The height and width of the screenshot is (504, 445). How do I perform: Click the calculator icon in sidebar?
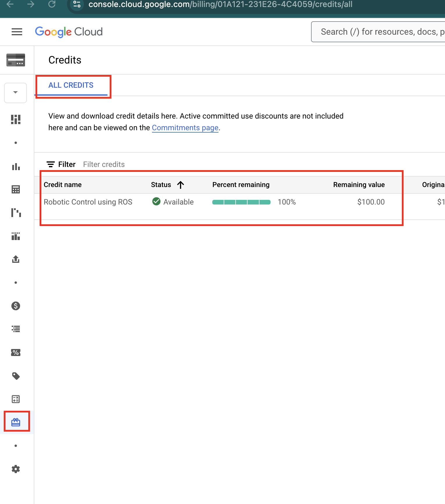point(16,399)
